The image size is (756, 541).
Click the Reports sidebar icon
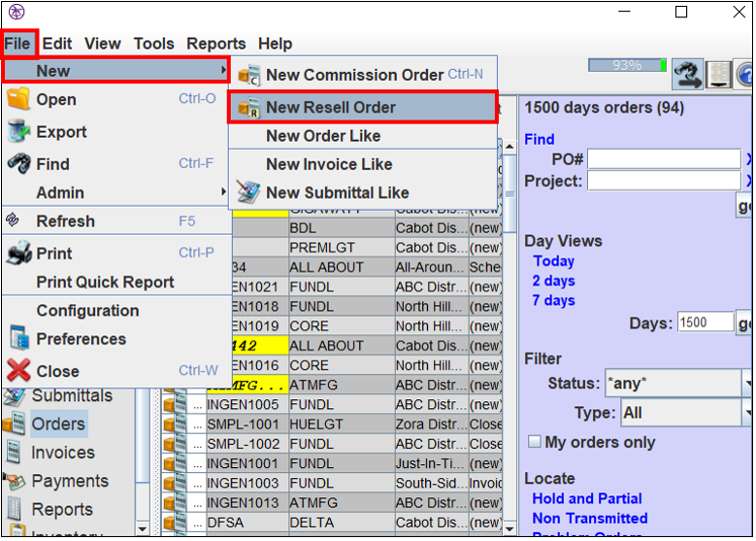pos(14,510)
